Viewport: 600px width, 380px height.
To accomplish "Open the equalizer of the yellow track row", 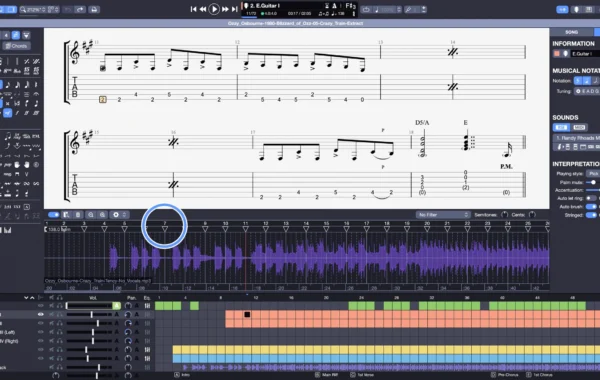I will pos(147,350).
